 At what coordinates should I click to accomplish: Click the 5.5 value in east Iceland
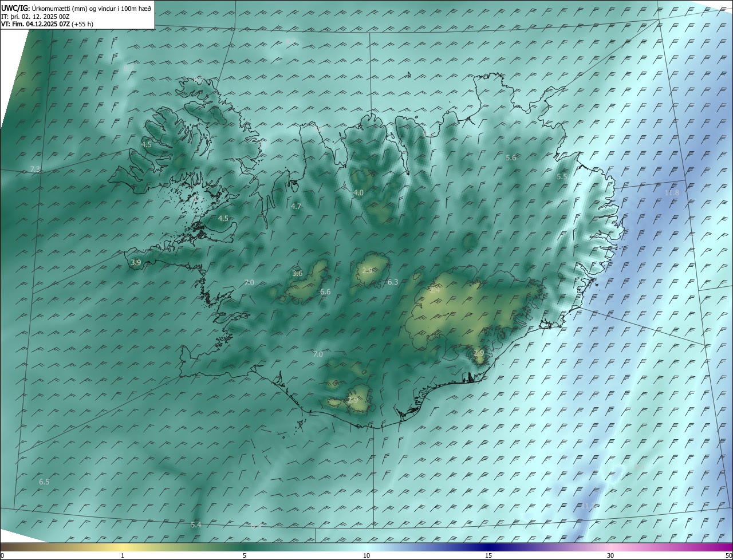click(x=562, y=177)
